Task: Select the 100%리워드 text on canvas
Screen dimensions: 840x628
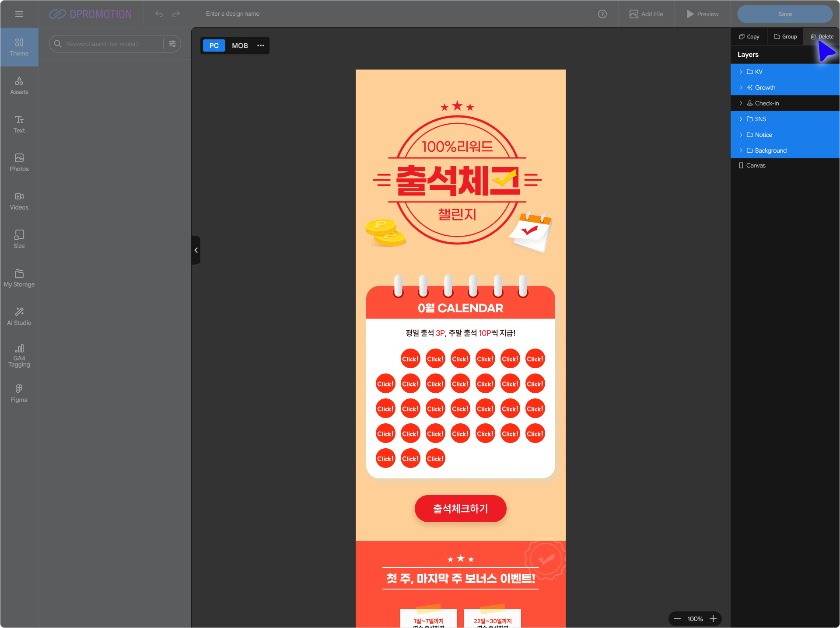Action: pos(457,147)
